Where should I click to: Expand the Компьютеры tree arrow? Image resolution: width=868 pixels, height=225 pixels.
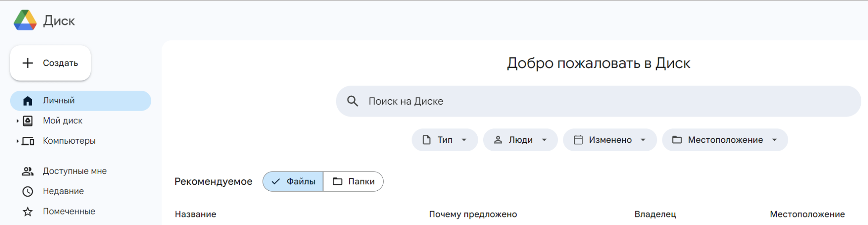[x=17, y=141]
